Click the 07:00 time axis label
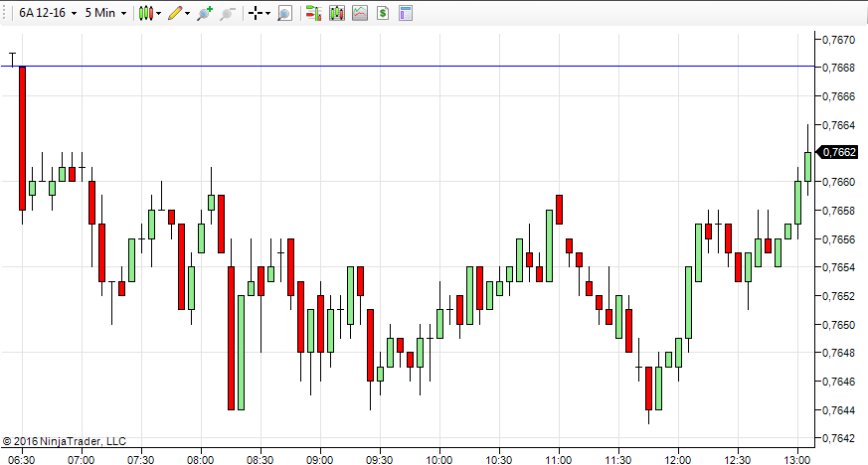This screenshot has height=465, width=868. 81,459
